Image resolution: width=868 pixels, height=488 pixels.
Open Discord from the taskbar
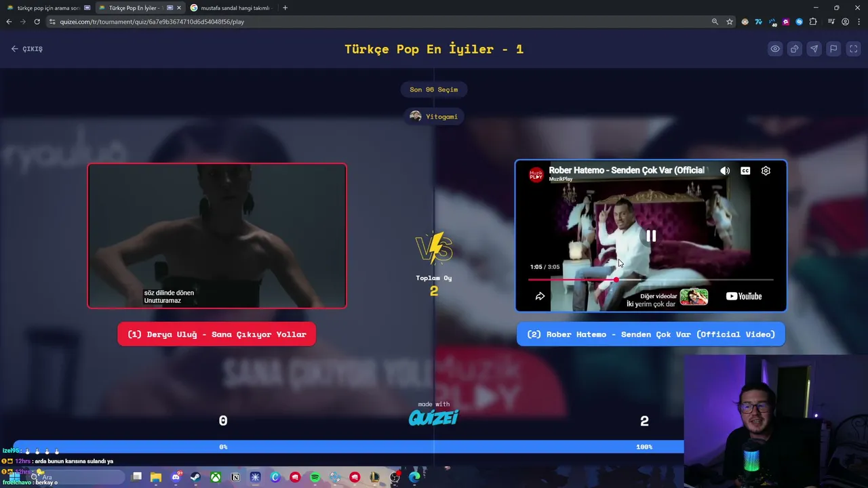pos(176,477)
